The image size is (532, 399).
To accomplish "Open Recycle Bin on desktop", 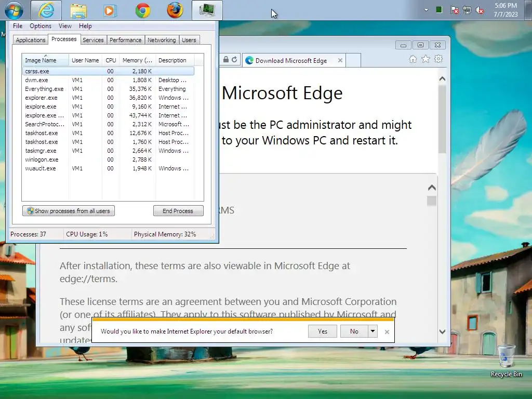I will pos(506,362).
